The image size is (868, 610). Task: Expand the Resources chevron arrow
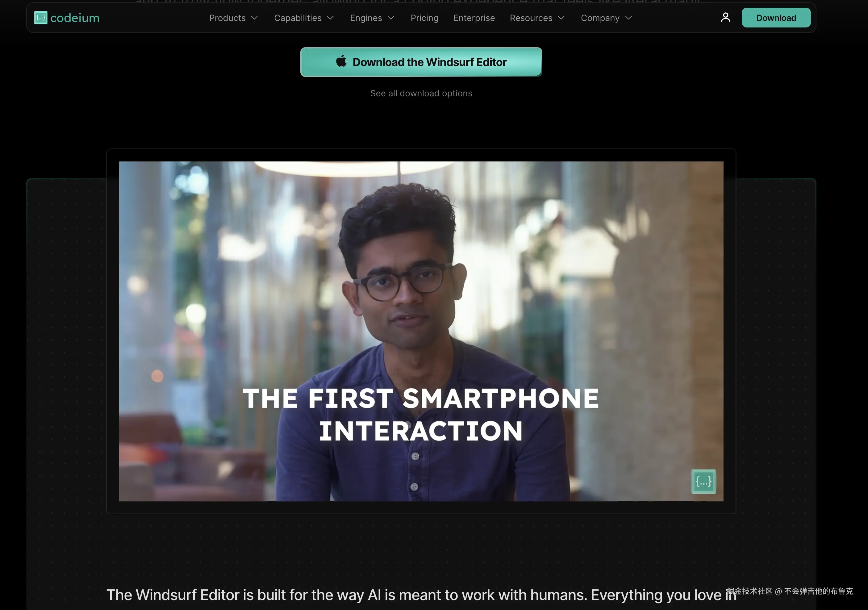pos(561,18)
